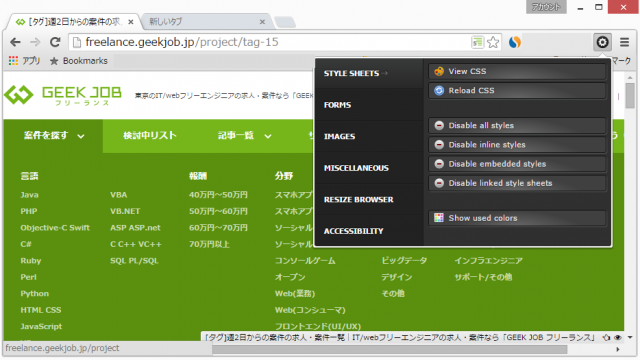
Task: Click the Show used colors grid icon
Action: (439, 218)
